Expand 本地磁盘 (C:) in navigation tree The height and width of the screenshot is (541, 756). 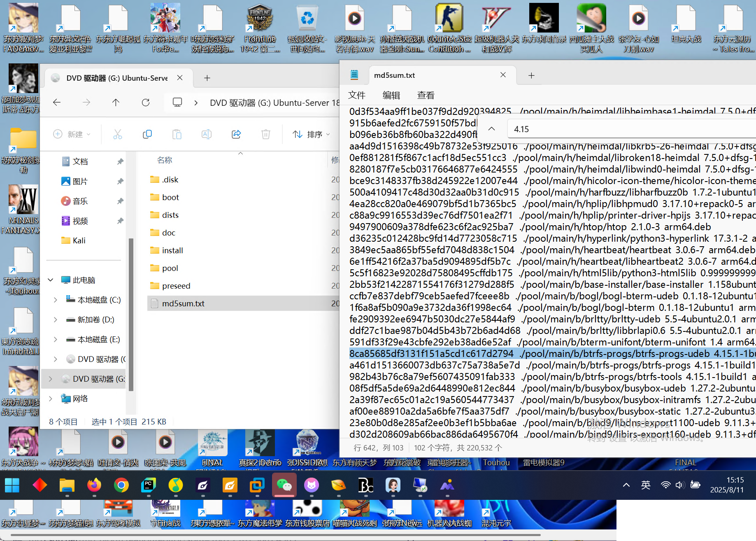coord(56,300)
